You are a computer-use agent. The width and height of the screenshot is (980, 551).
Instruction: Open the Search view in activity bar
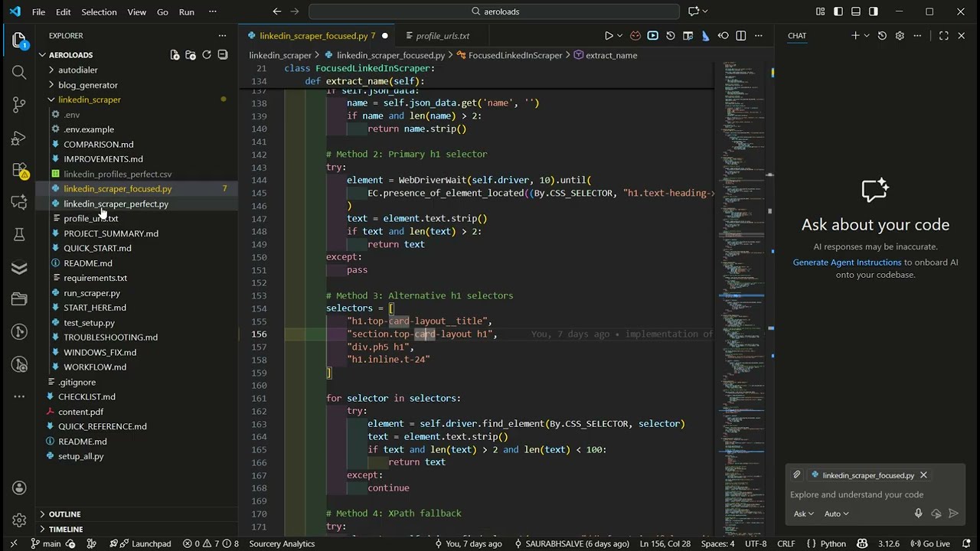click(x=19, y=72)
